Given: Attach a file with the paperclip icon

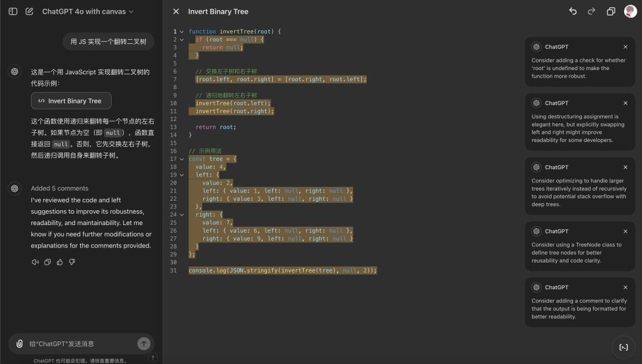Looking at the screenshot, I should click(x=20, y=343).
